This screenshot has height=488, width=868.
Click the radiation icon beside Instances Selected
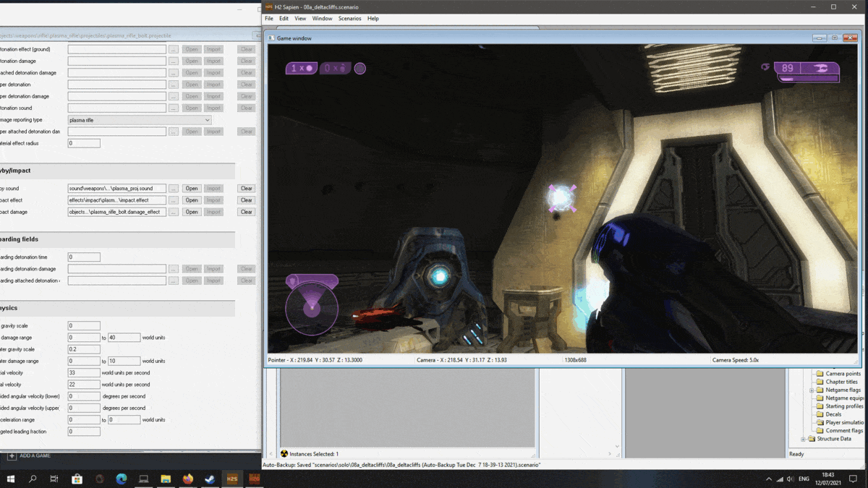point(284,454)
